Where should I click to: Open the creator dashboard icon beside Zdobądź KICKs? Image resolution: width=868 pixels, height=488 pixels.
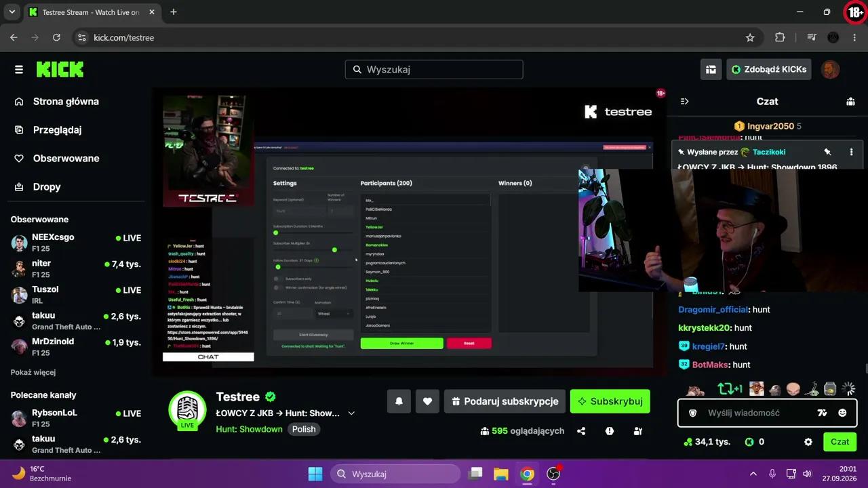pyautogui.click(x=711, y=69)
